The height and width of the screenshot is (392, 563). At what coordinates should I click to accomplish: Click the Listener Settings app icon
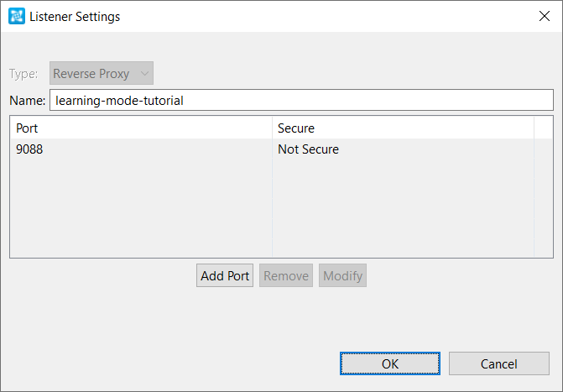tap(17, 16)
